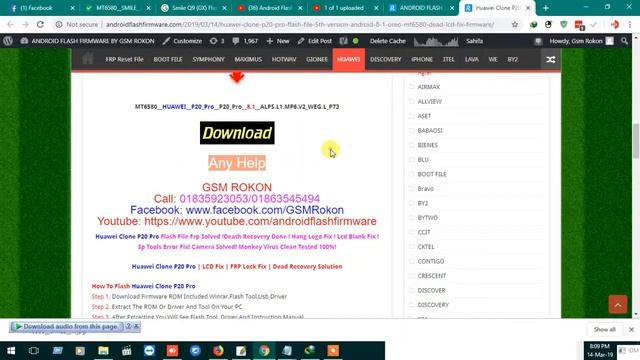The width and height of the screenshot is (640, 360).
Task: Open GIONEE in the navigation menu
Action: pyautogui.click(x=317, y=59)
